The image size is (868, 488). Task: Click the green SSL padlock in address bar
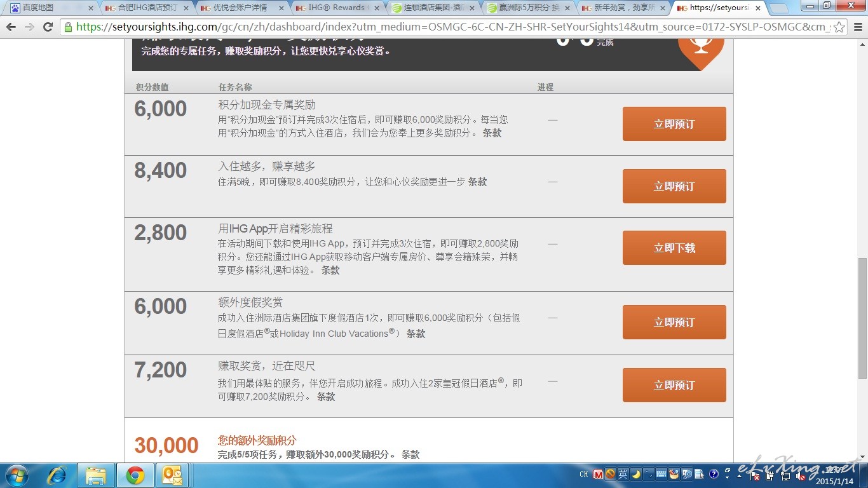coord(68,27)
